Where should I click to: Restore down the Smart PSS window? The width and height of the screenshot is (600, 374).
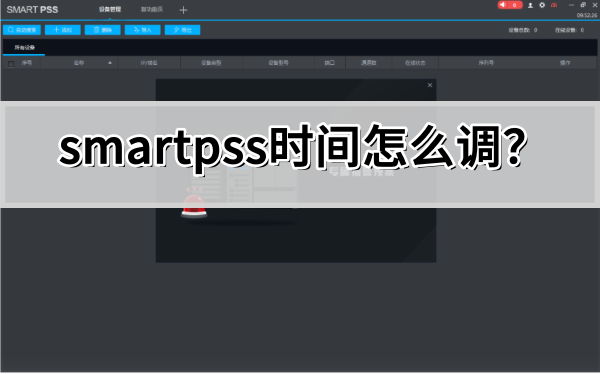coord(583,5)
